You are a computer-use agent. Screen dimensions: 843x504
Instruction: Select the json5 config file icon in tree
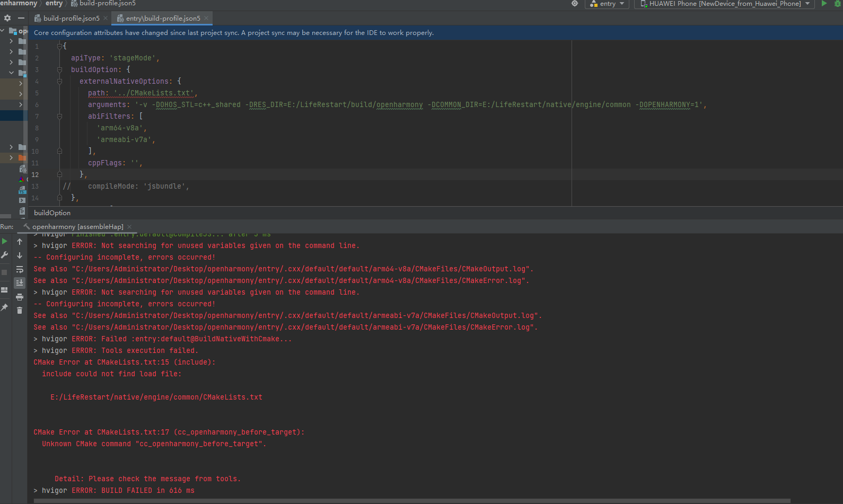pyautogui.click(x=22, y=169)
